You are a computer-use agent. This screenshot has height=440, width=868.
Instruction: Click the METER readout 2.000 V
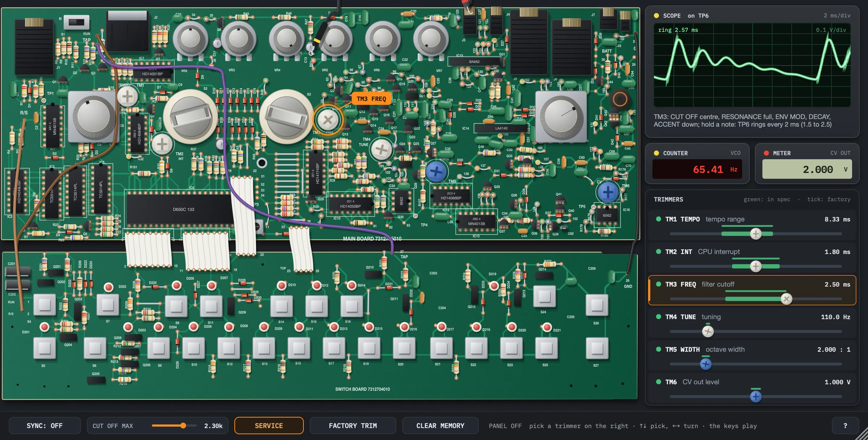[807, 169]
